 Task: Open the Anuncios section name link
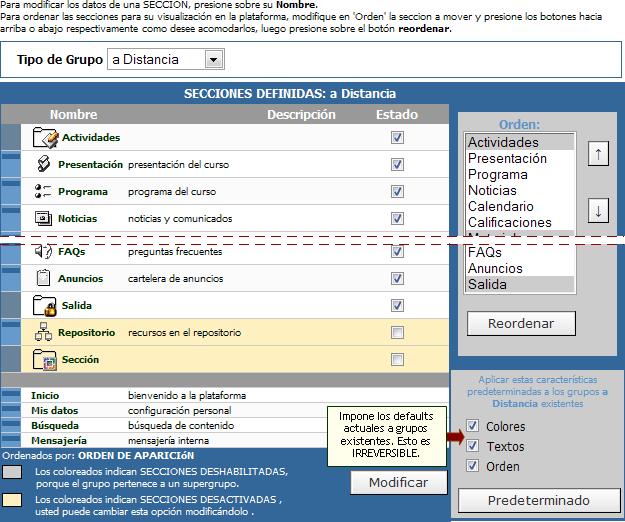click(81, 278)
